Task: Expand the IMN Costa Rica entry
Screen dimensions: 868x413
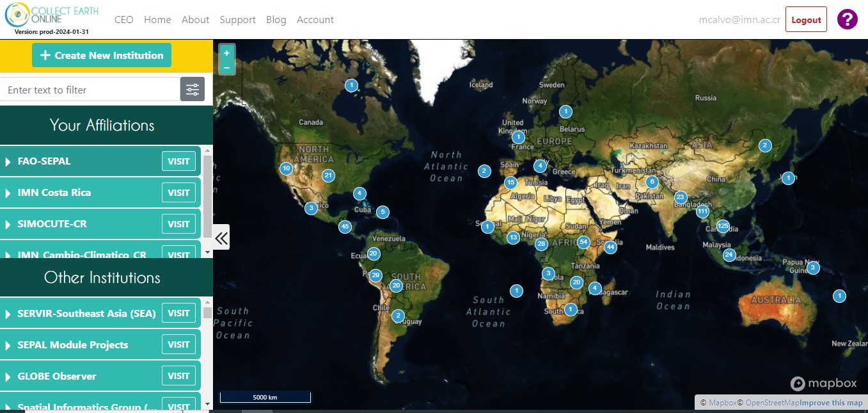Action: 9,193
